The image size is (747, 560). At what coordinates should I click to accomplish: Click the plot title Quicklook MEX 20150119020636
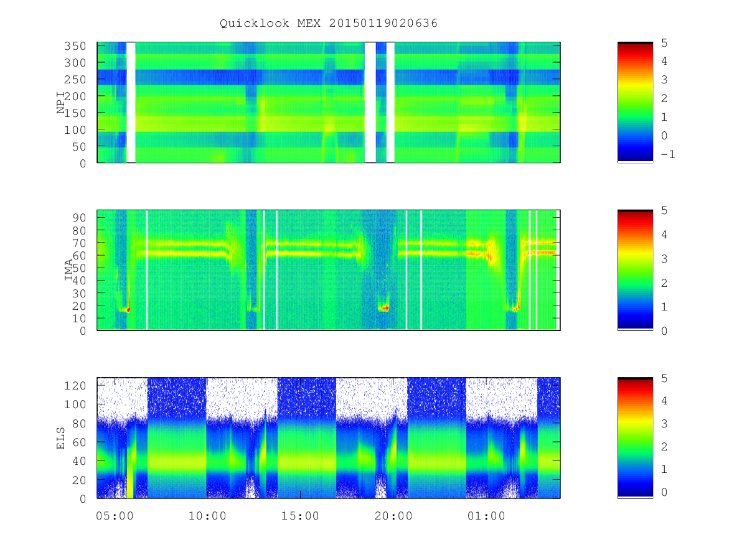click(329, 24)
